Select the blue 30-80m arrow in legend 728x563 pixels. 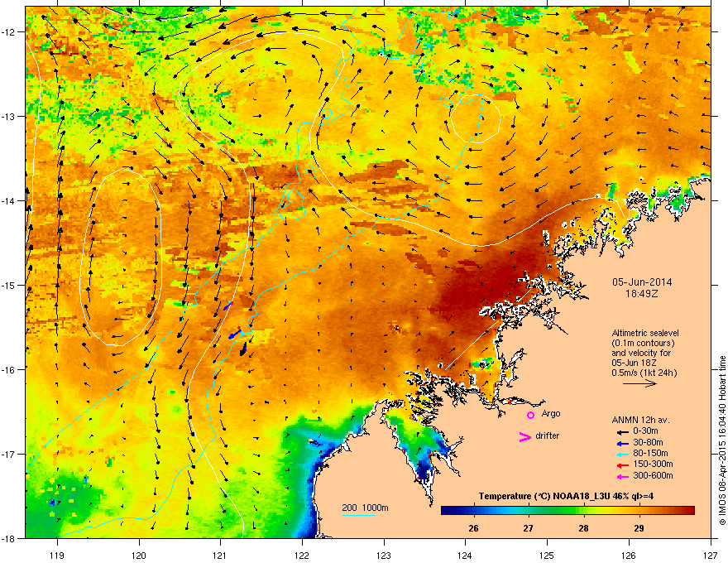click(623, 443)
